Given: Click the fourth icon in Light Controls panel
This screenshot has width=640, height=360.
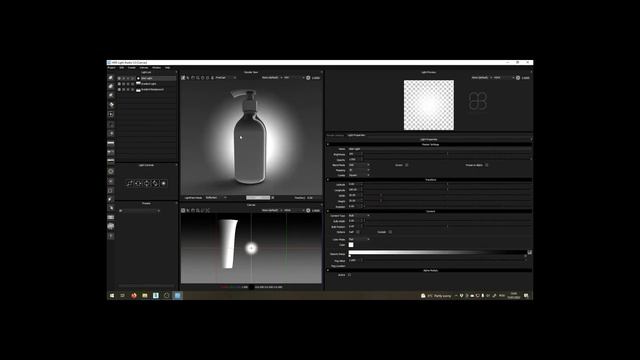Looking at the screenshot, I should coord(155,183).
